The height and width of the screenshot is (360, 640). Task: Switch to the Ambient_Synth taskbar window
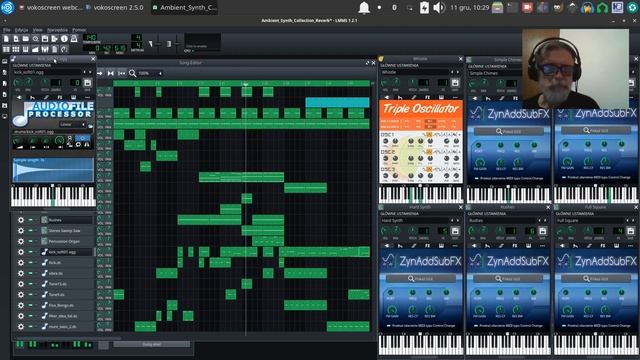pyautogui.click(x=184, y=7)
